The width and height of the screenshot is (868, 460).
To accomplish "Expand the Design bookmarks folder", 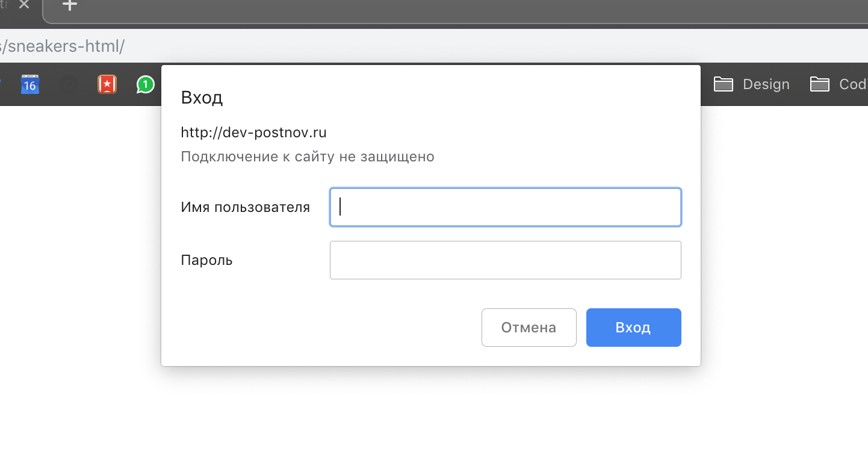I will (x=752, y=84).
